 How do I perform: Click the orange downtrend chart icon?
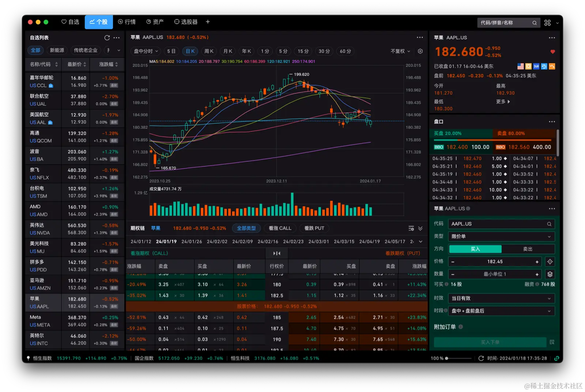click(552, 66)
